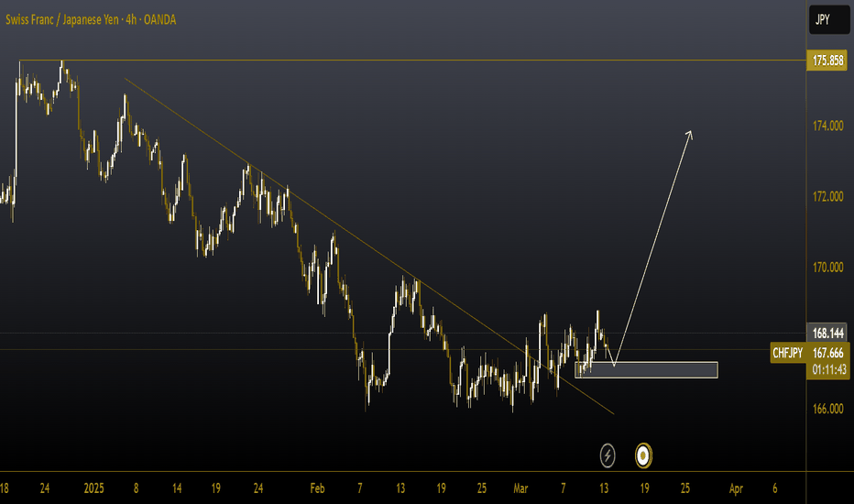Click date label 14 after 2025
The width and height of the screenshot is (854, 504).
click(x=177, y=488)
